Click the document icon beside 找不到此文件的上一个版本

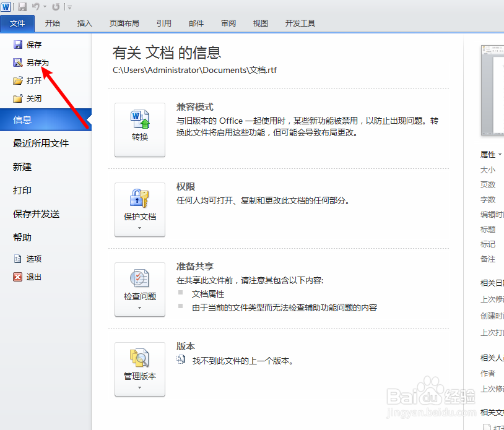click(181, 359)
